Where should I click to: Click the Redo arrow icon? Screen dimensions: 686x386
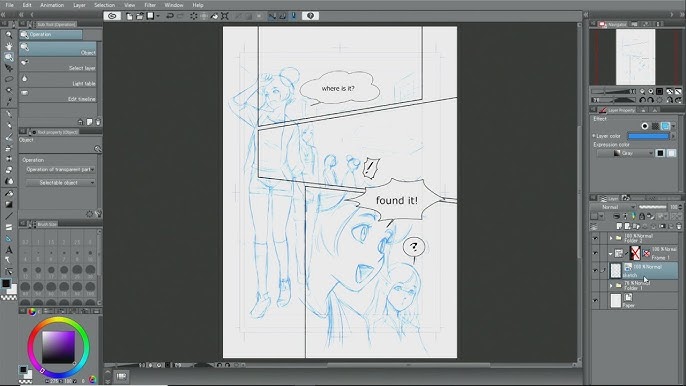(x=180, y=16)
